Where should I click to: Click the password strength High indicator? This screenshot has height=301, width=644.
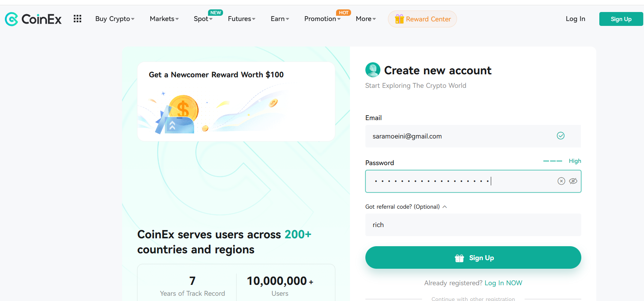tap(575, 161)
